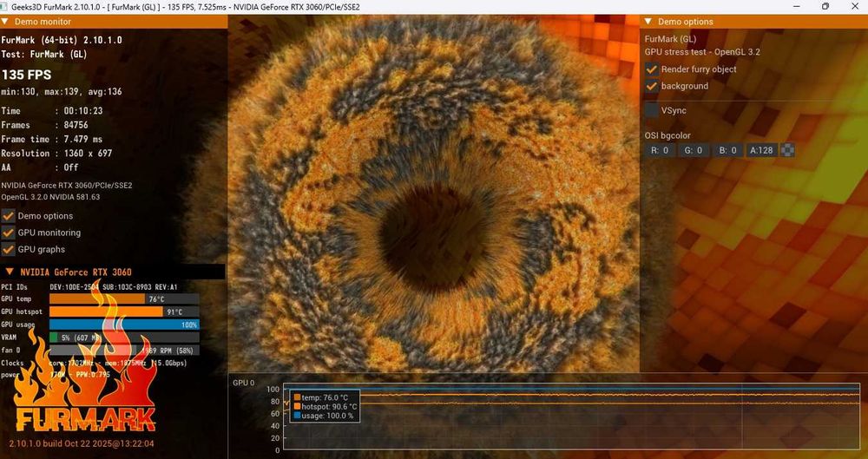Click the A:128 alpha field
Screen dimensions: 868x459
pos(761,150)
